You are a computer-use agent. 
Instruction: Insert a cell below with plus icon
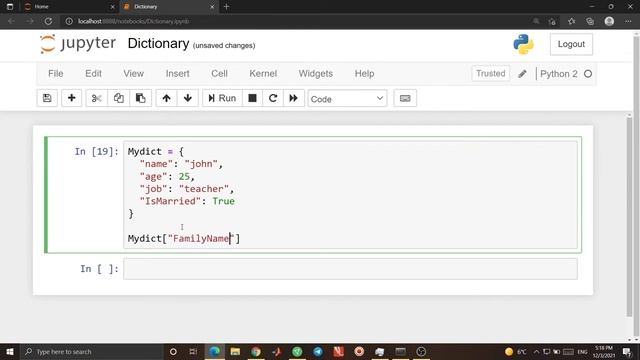tap(71, 98)
